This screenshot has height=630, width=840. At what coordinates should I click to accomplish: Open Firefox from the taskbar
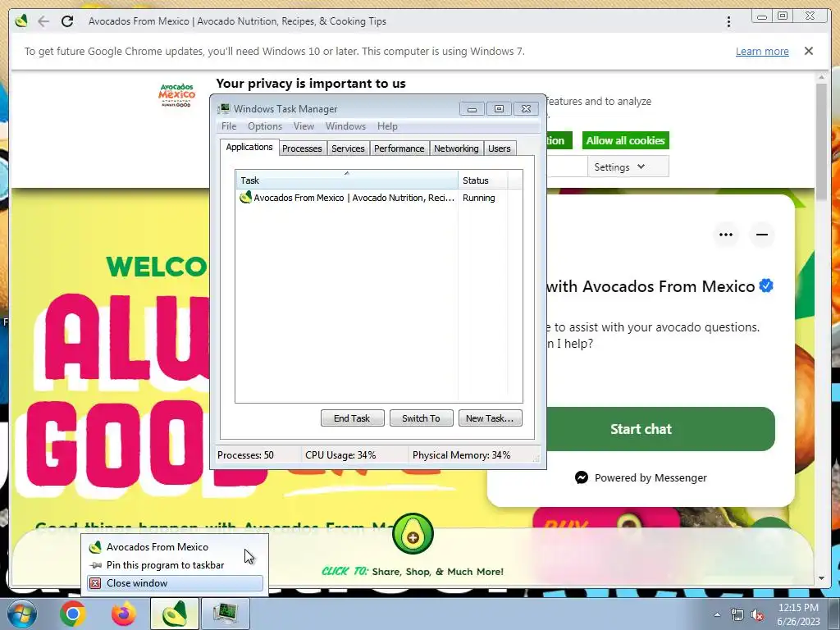tap(124, 614)
